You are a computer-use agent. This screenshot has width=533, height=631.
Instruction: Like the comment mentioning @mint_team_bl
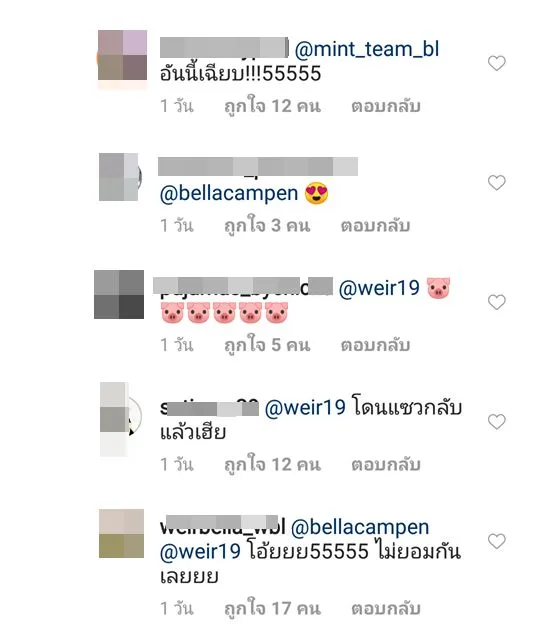coord(497,63)
